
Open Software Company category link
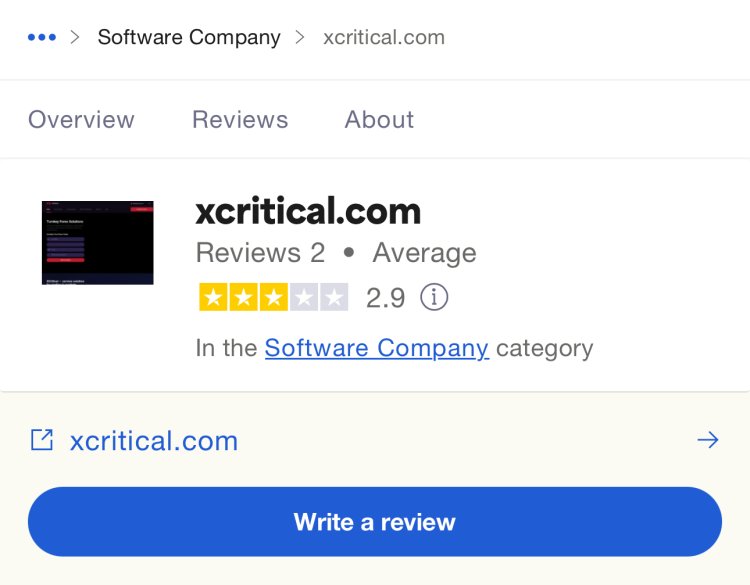[x=376, y=348]
